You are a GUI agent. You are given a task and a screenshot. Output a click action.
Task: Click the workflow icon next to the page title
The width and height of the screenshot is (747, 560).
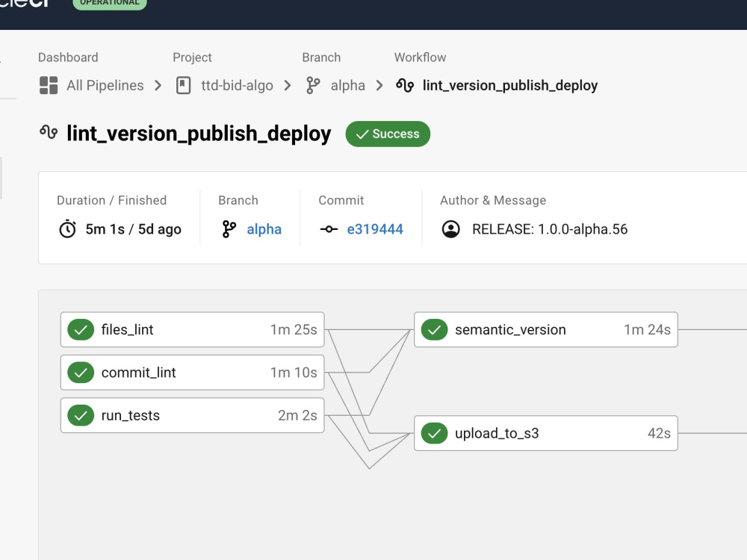click(47, 134)
